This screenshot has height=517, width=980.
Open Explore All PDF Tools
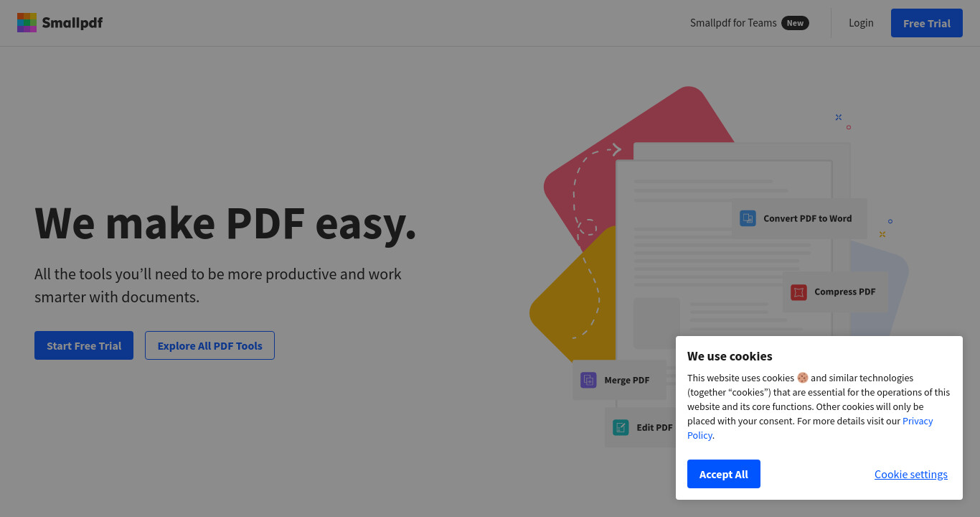pyautogui.click(x=209, y=345)
